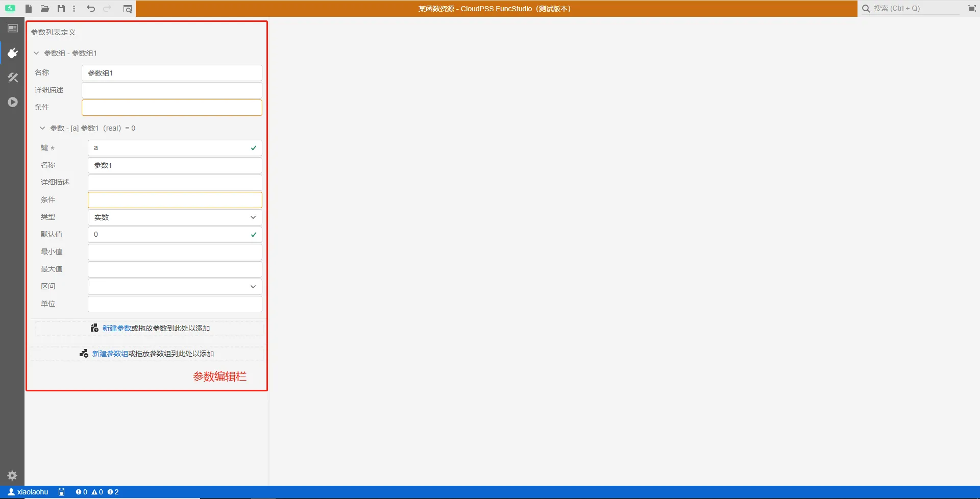Open the 类型 dropdown showing 实数

pyautogui.click(x=175, y=217)
